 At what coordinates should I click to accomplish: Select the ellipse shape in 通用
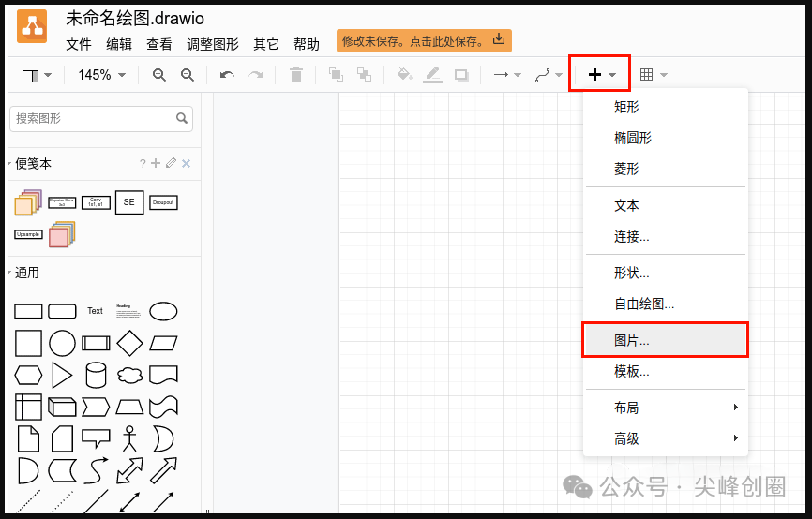click(x=163, y=311)
